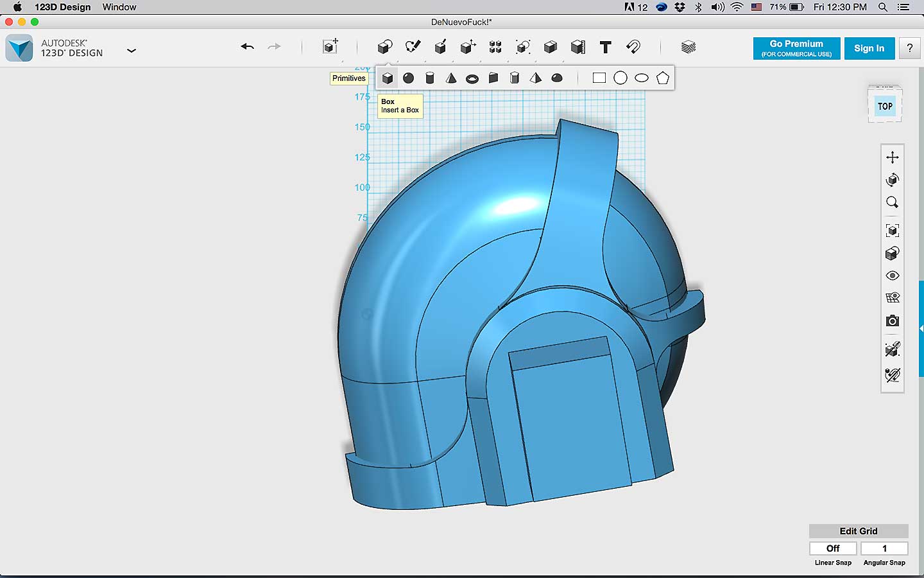The image size is (924, 578).
Task: Click the battery indicator showing 71%
Action: tap(787, 7)
